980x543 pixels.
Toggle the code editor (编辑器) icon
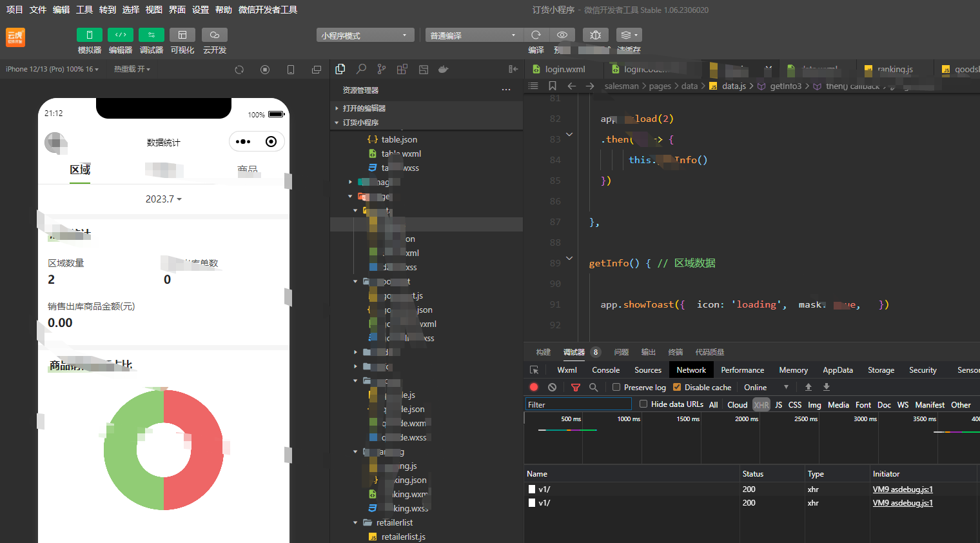[x=120, y=35]
